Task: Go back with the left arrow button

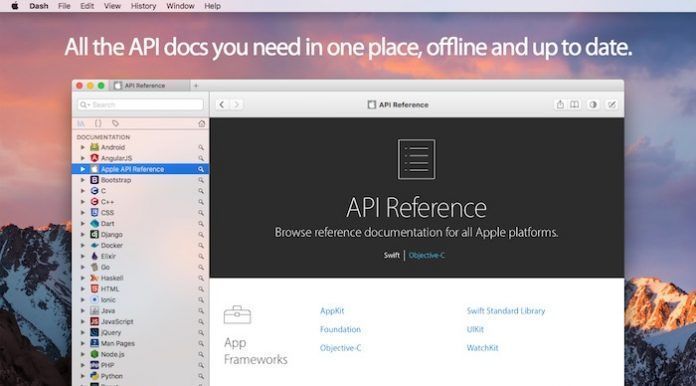Action: 221,105
